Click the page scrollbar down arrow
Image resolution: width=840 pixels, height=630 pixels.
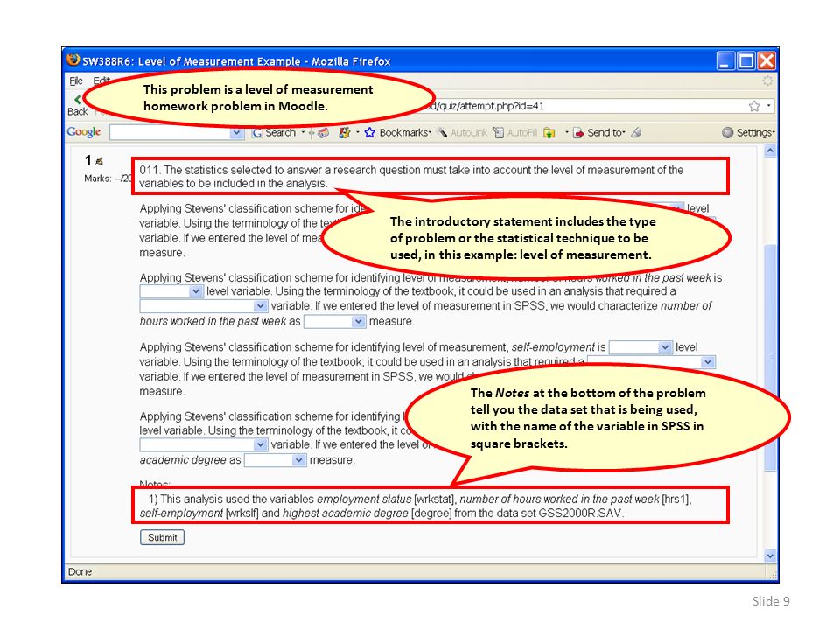[x=770, y=556]
